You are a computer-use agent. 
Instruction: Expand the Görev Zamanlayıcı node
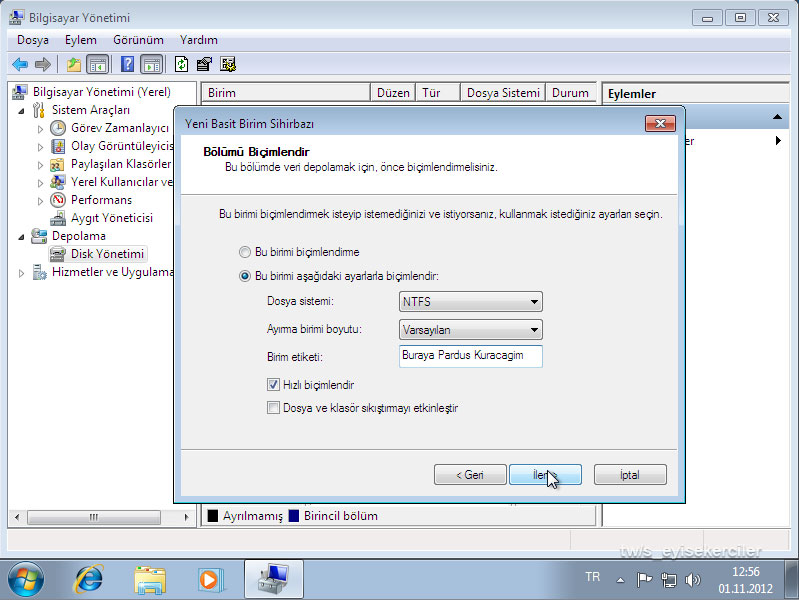(x=40, y=129)
